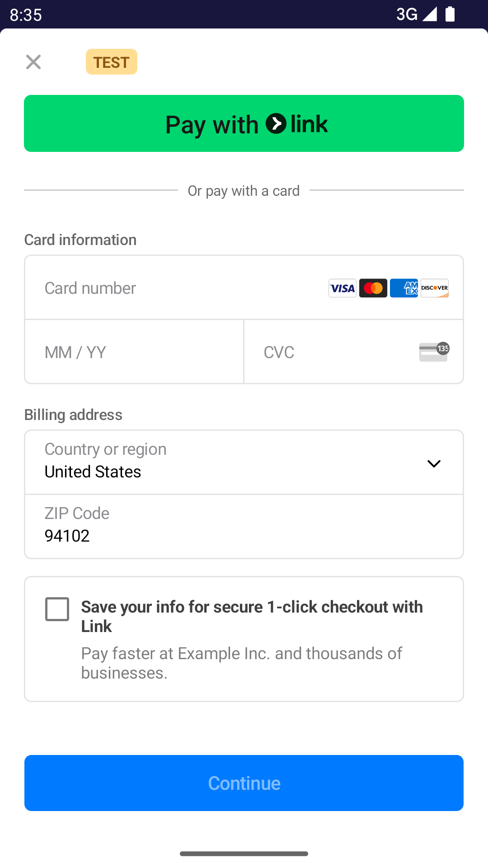Close the payment sheet with X icon

[x=33, y=62]
